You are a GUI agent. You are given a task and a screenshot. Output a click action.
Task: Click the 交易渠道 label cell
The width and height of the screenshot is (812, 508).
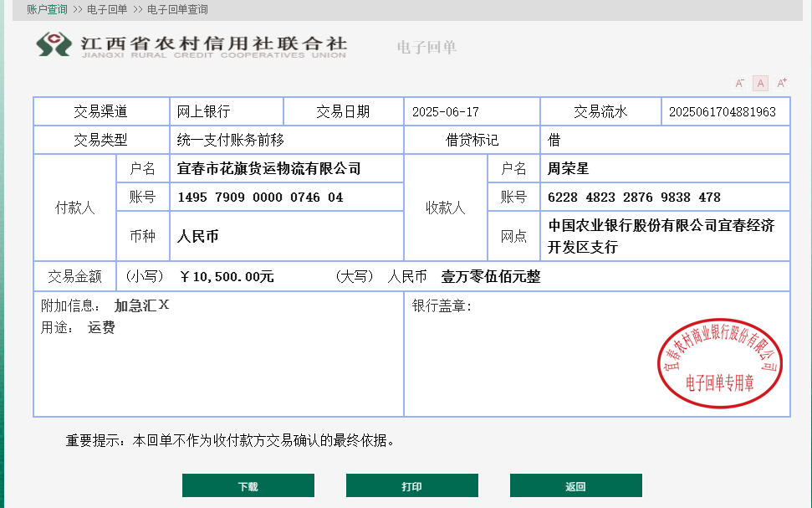[x=101, y=111]
